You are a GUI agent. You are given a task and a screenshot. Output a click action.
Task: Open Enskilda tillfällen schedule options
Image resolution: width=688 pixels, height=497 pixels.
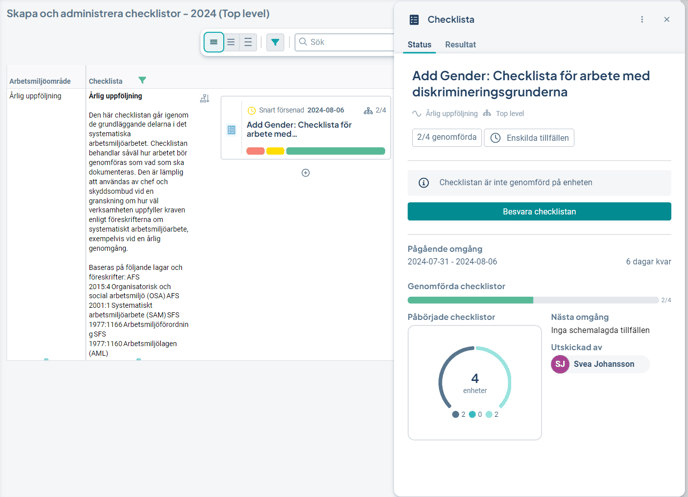coord(530,137)
